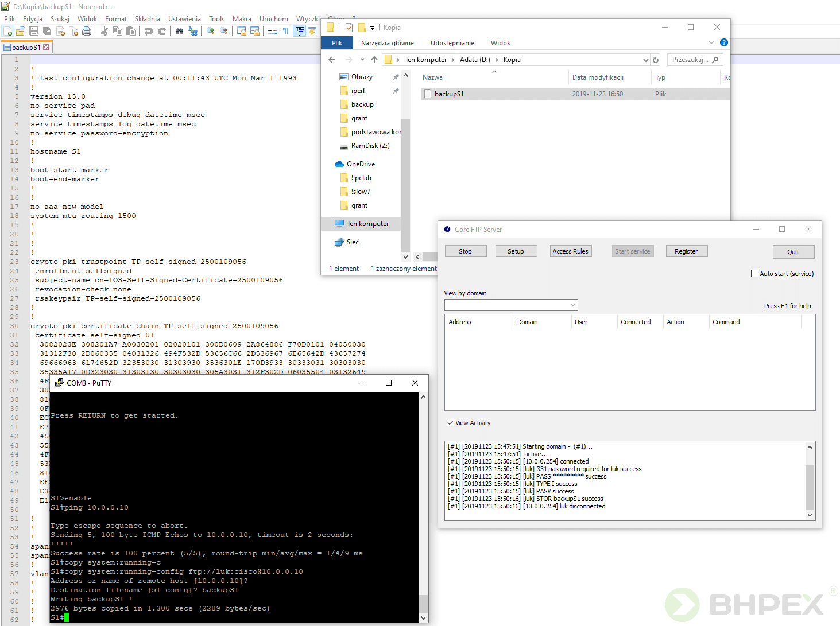The height and width of the screenshot is (626, 840).
Task: Select the backupS1 tab in Notepad++
Action: coord(26,48)
